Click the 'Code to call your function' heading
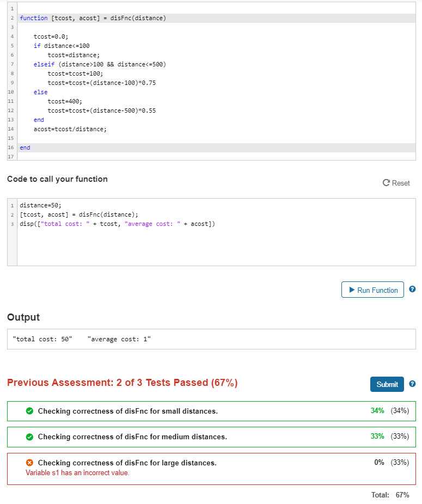The width and height of the screenshot is (422, 504). [x=57, y=179]
